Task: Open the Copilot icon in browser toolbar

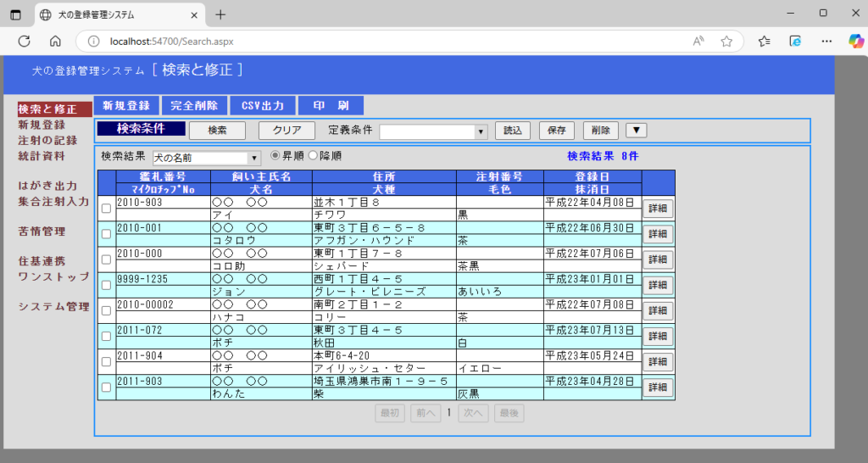Action: pyautogui.click(x=855, y=41)
